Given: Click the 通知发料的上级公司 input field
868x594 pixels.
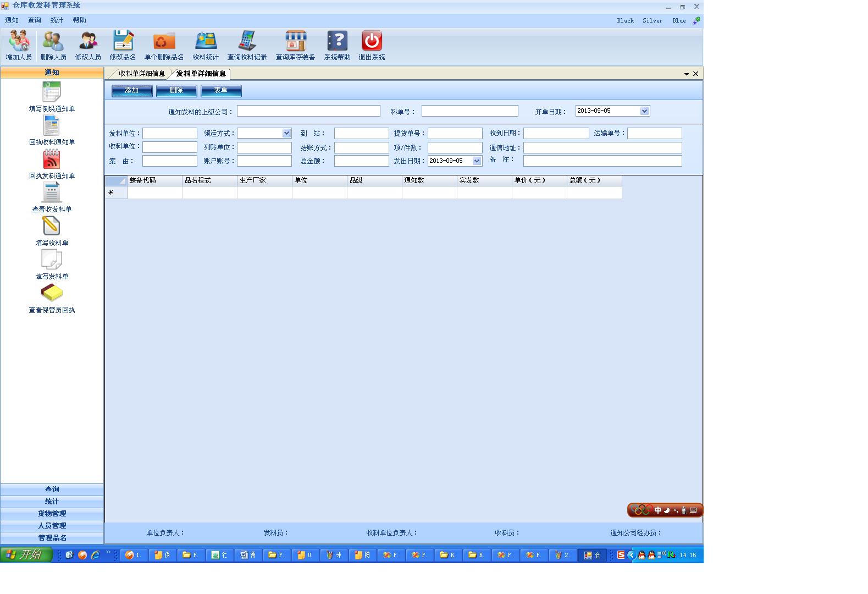Looking at the screenshot, I should pyautogui.click(x=308, y=111).
